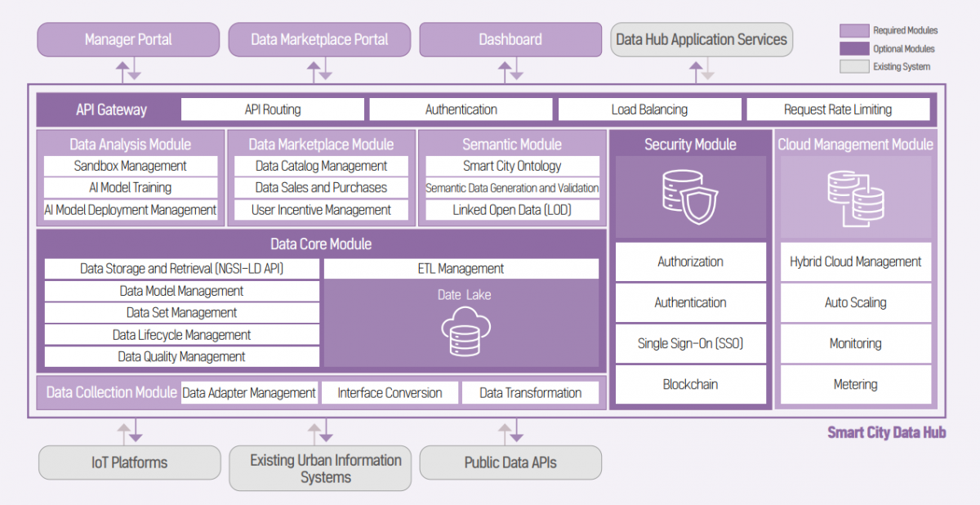Enable Single Sign-On (SSO)
Viewport: 980px width, 505px height.
(690, 343)
